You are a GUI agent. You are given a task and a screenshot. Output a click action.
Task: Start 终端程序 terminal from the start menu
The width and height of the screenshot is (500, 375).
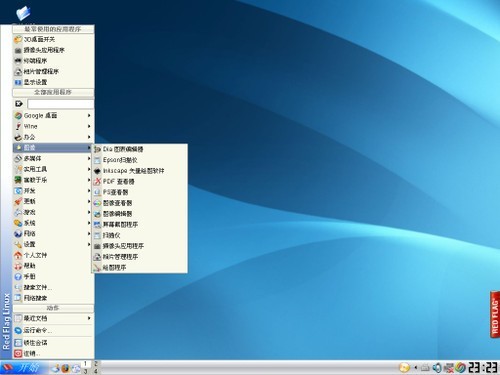tap(53, 61)
